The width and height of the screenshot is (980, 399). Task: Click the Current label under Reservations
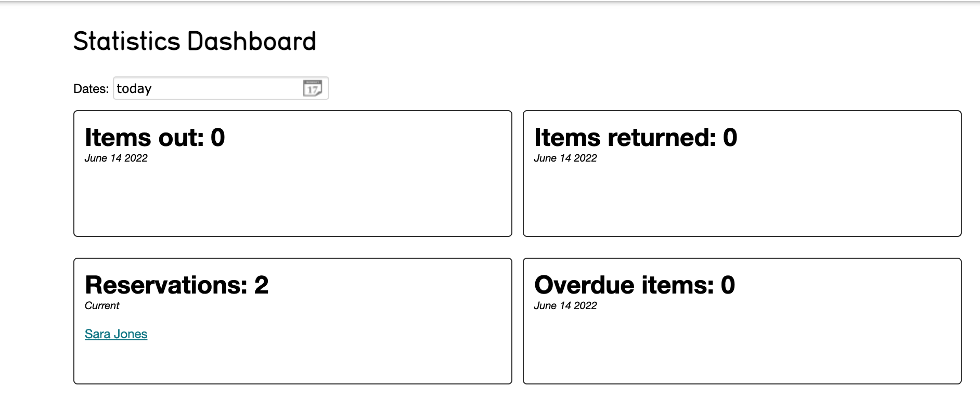(x=102, y=305)
